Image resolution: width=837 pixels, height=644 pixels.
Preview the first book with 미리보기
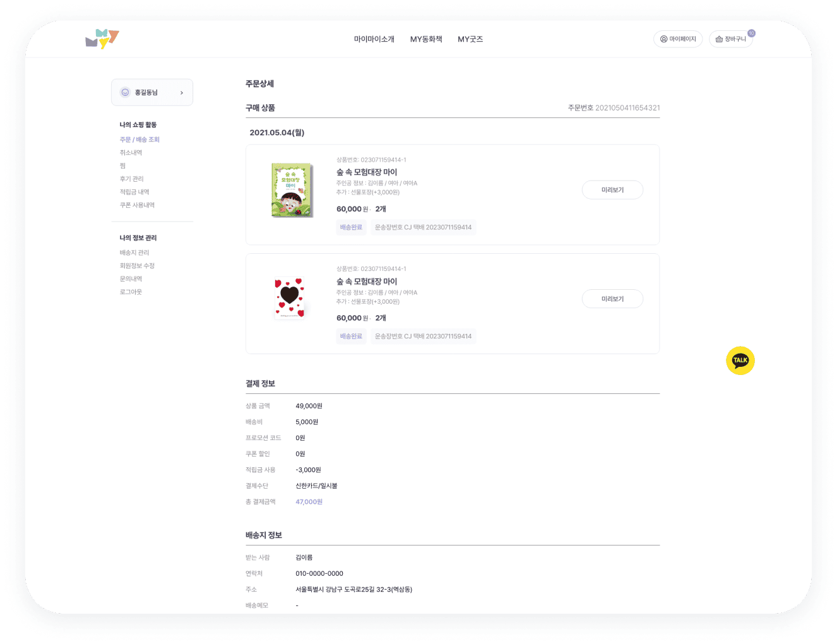click(x=612, y=190)
